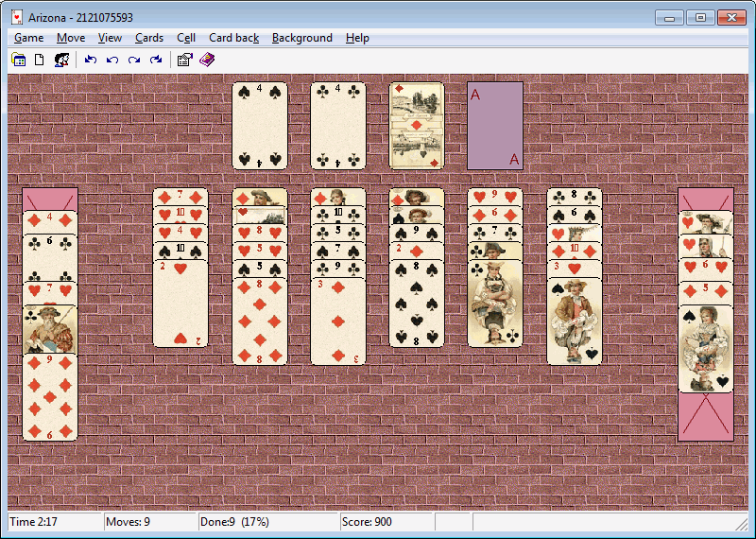The height and width of the screenshot is (539, 756).
Task: Click the 9 of diamonds in left pile
Action: [x=50, y=397]
